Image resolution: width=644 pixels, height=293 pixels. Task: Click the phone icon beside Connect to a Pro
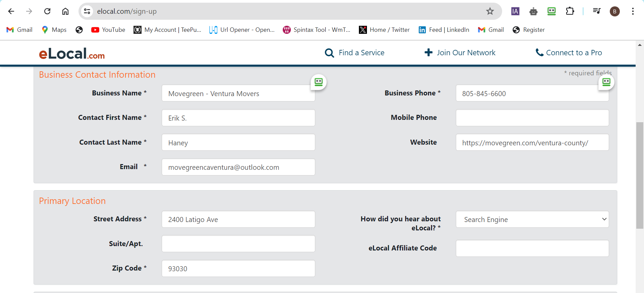pos(539,52)
